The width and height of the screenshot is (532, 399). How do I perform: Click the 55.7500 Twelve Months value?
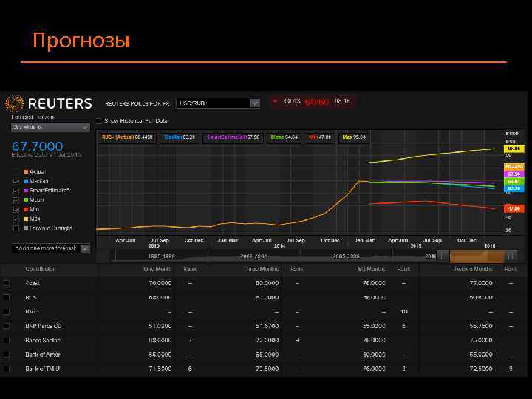click(481, 326)
